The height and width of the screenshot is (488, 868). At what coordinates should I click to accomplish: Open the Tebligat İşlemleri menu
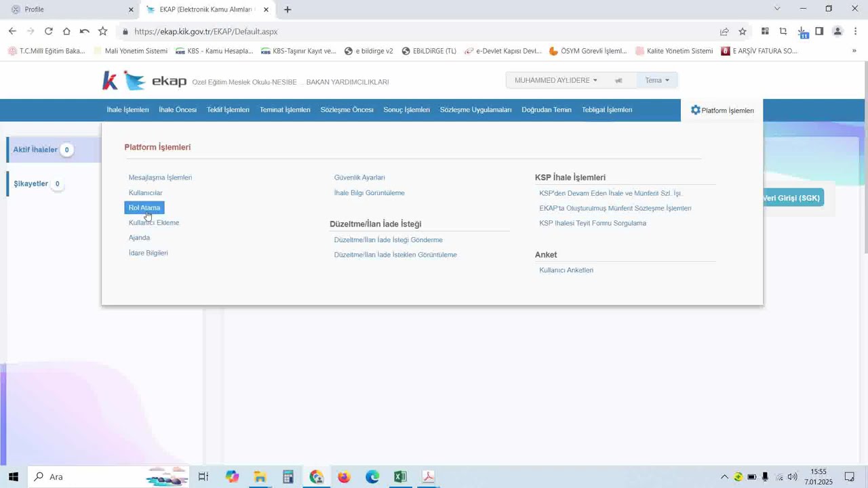[607, 110]
